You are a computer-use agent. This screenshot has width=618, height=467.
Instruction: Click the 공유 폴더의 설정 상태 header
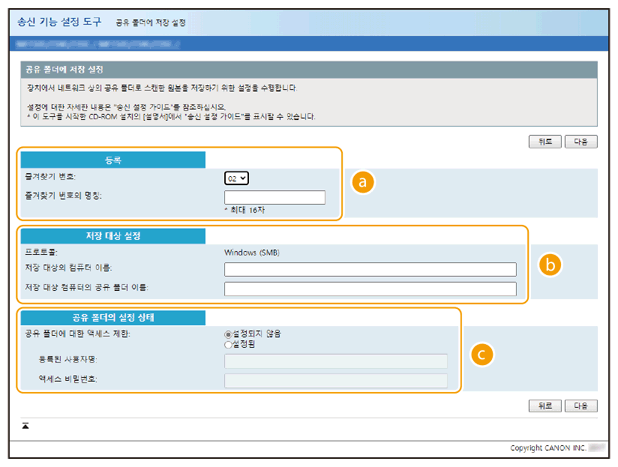pos(113,317)
